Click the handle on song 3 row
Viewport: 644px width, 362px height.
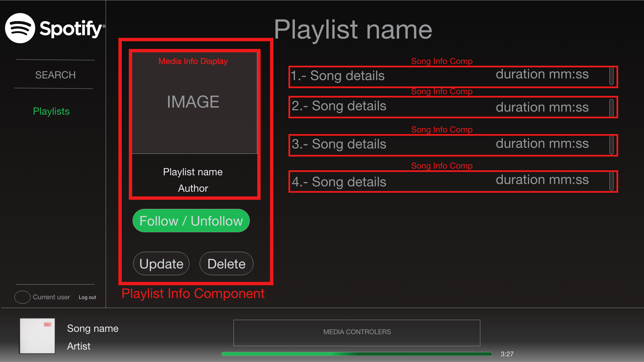click(x=611, y=145)
